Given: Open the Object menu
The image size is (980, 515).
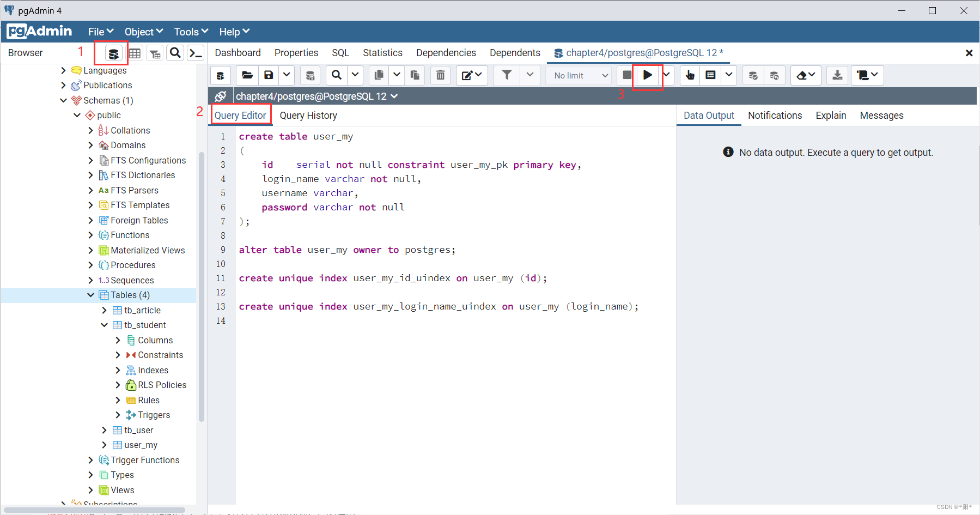Looking at the screenshot, I should (x=144, y=32).
